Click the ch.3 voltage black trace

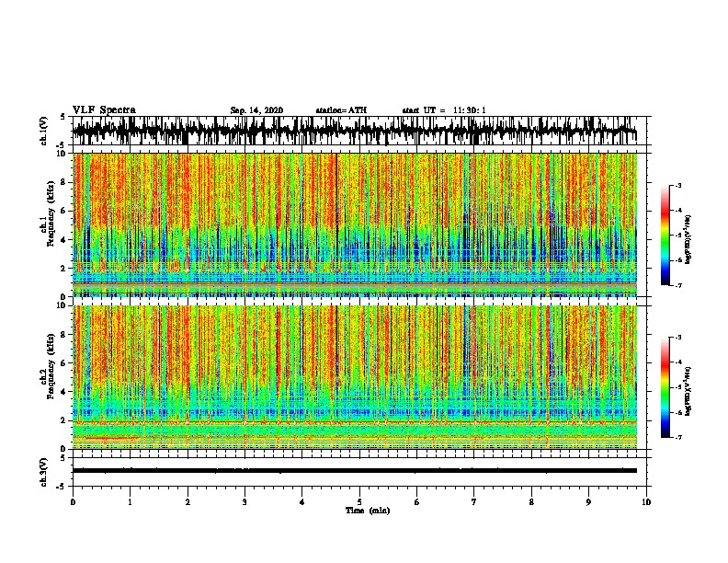[355, 471]
